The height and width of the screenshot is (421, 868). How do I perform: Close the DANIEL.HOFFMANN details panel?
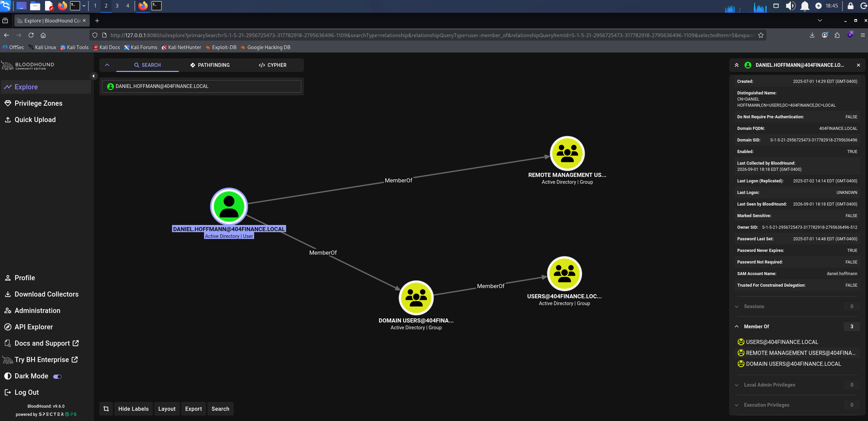click(x=858, y=65)
